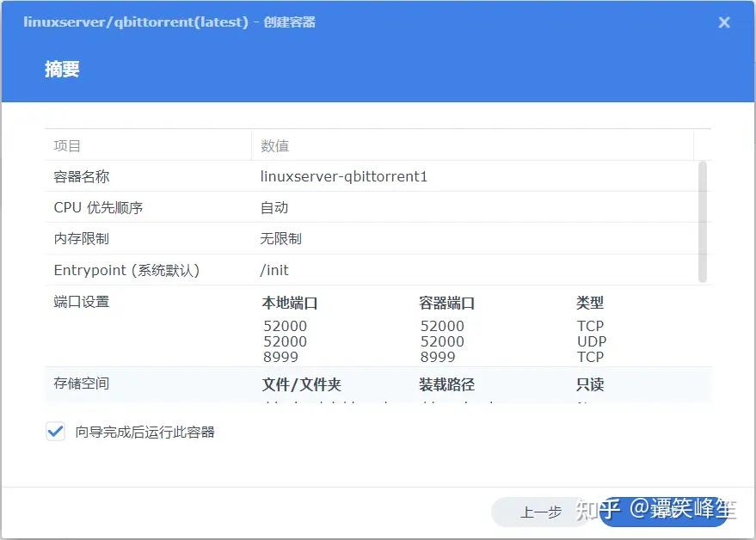Select the 内存限制 row label

tap(82, 238)
